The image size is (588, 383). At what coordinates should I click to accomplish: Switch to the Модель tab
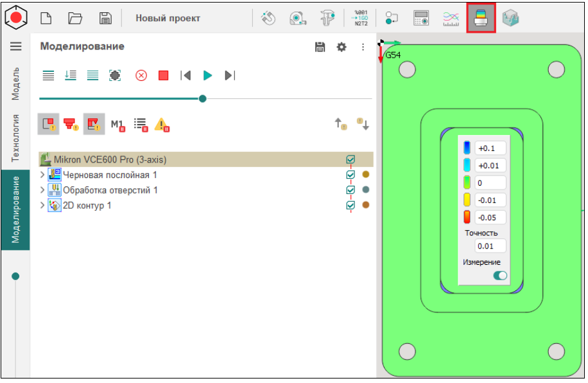click(x=15, y=82)
